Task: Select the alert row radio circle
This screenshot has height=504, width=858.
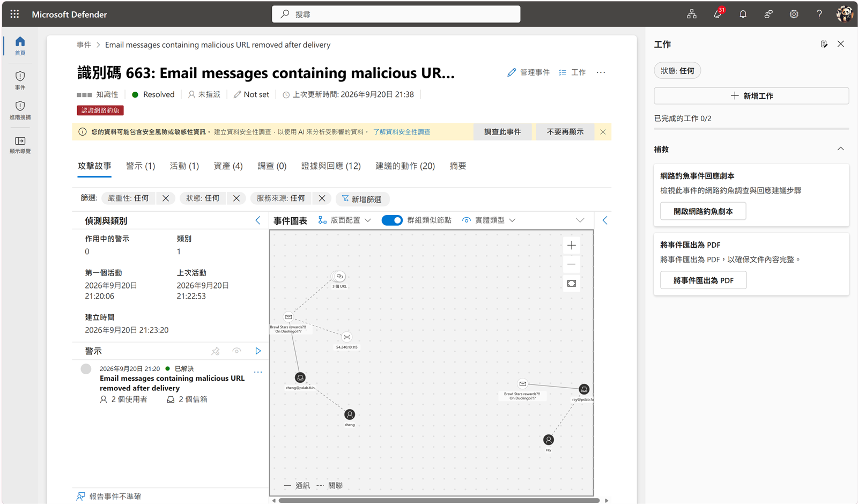Action: click(86, 369)
